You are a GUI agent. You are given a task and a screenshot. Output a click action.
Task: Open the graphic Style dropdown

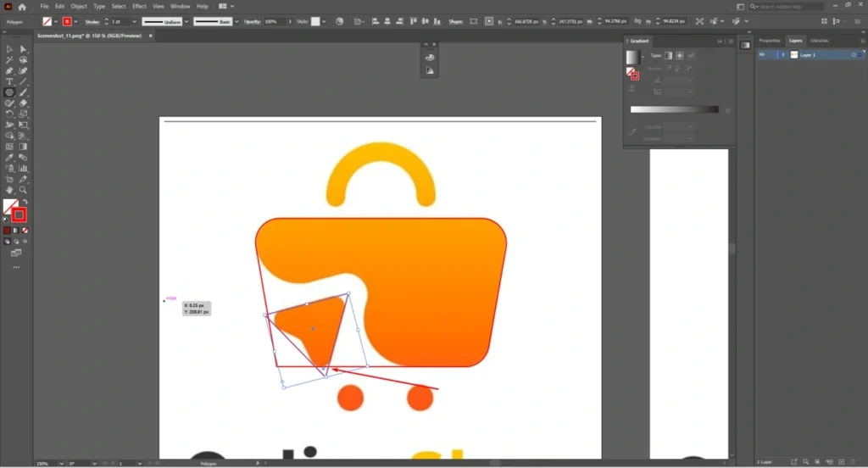324,21
